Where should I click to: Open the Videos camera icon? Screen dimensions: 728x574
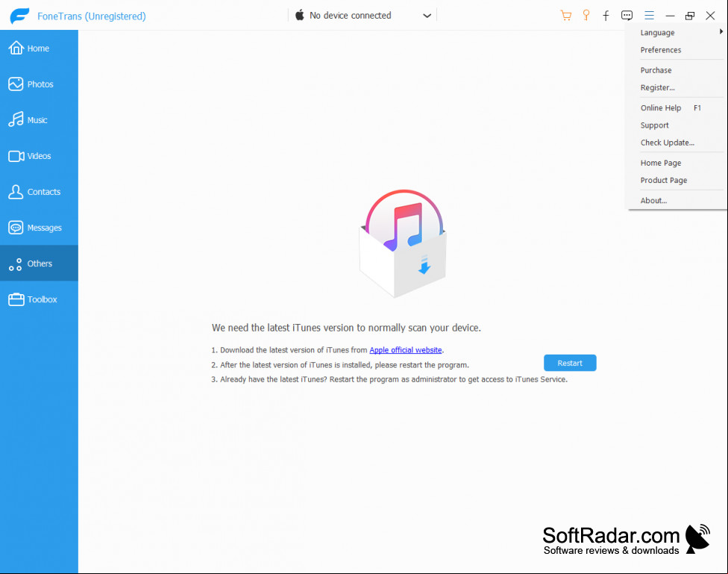tap(16, 156)
